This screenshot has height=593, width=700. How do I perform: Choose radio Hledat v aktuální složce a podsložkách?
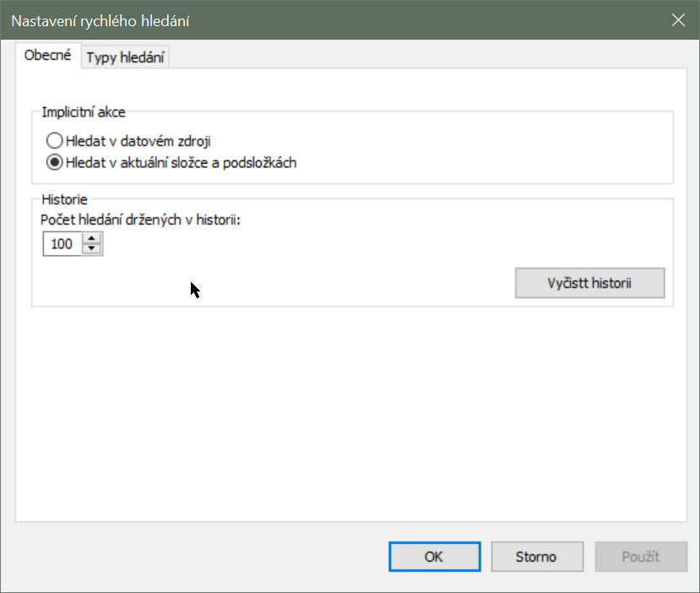[55, 162]
